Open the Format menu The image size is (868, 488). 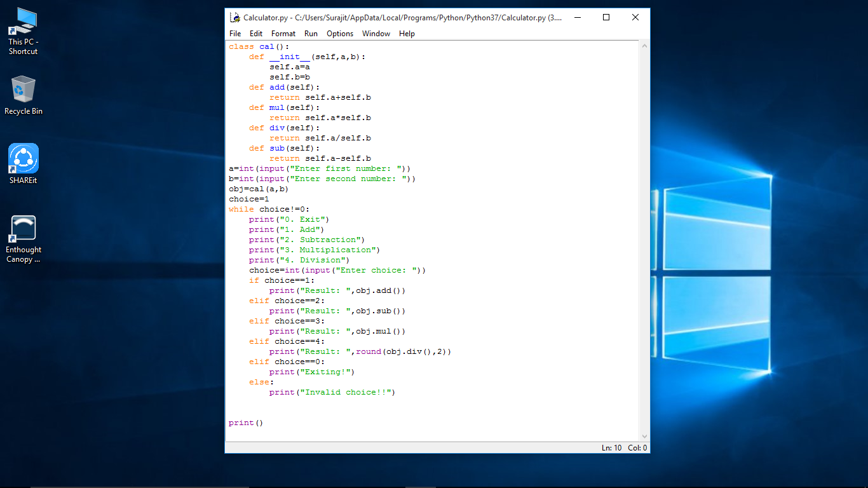[x=283, y=34]
